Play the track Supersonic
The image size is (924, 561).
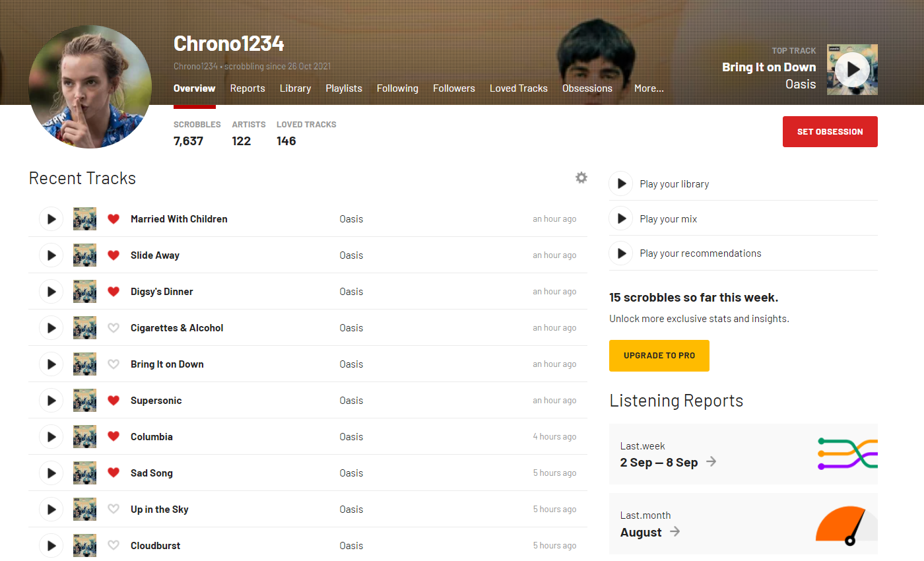tap(51, 401)
